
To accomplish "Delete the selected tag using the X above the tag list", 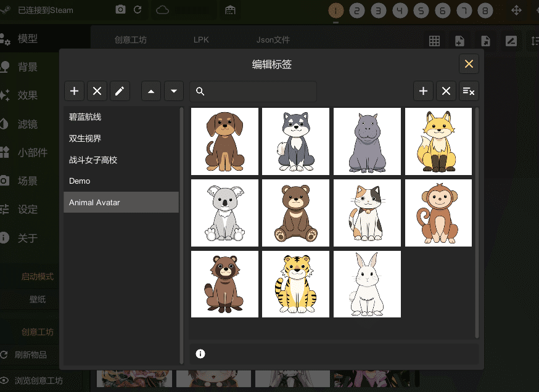I will pyautogui.click(x=97, y=91).
